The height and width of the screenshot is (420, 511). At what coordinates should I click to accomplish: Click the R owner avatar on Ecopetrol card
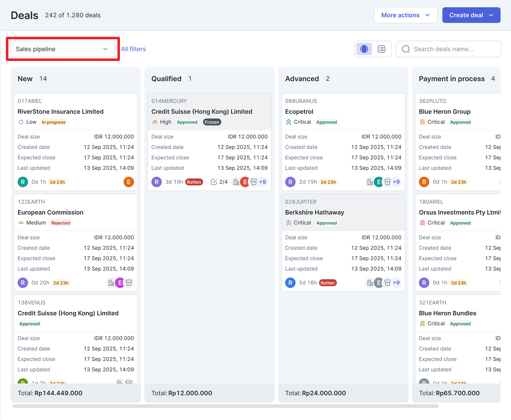pos(290,182)
